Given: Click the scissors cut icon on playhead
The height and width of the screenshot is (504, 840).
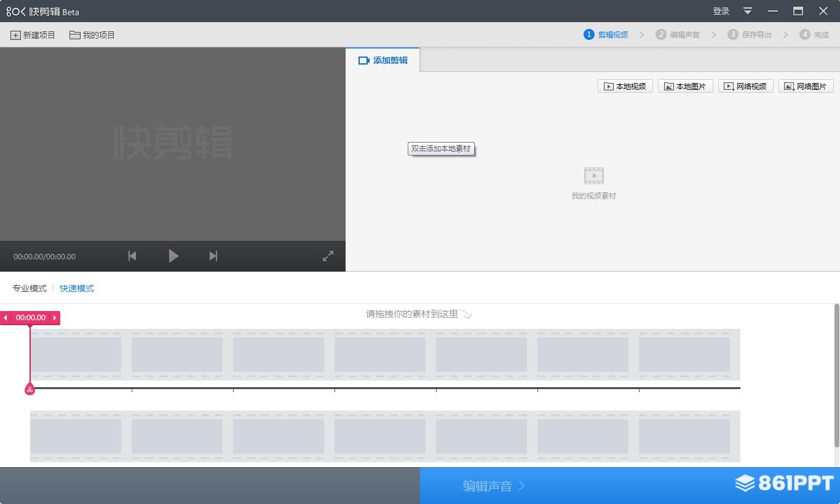Looking at the screenshot, I should [30, 389].
